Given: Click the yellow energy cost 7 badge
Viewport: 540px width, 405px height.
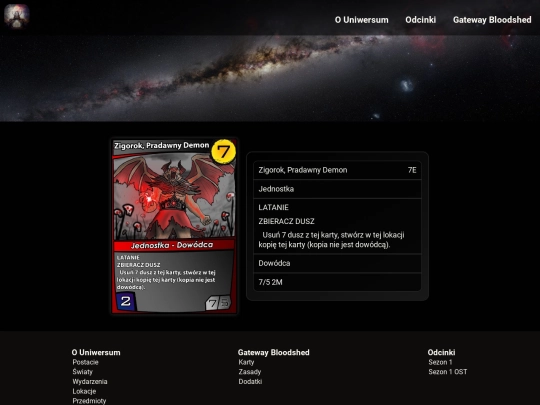Looking at the screenshot, I should (224, 151).
